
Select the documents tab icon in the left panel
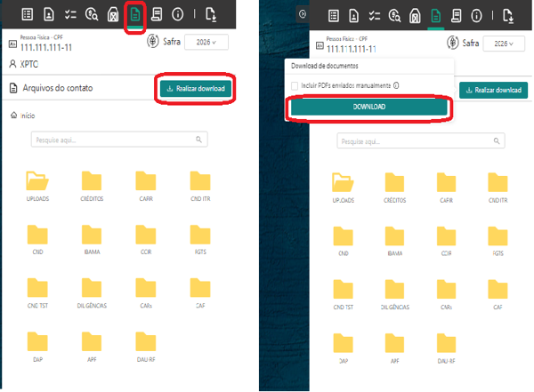(x=135, y=14)
